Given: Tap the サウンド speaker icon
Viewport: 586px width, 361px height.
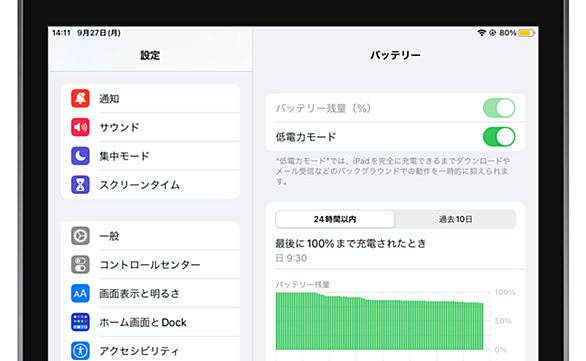Looking at the screenshot, I should pyautogui.click(x=80, y=127).
